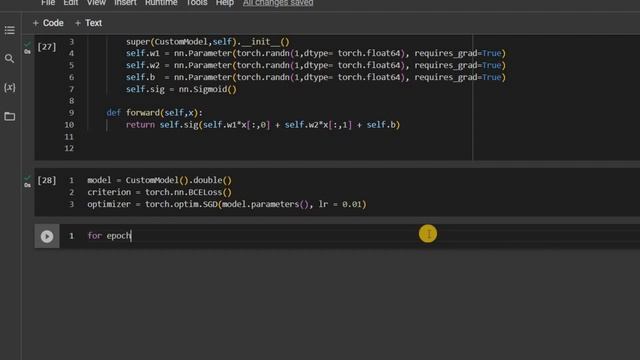Open the table of contents sidebar icon

point(9,30)
